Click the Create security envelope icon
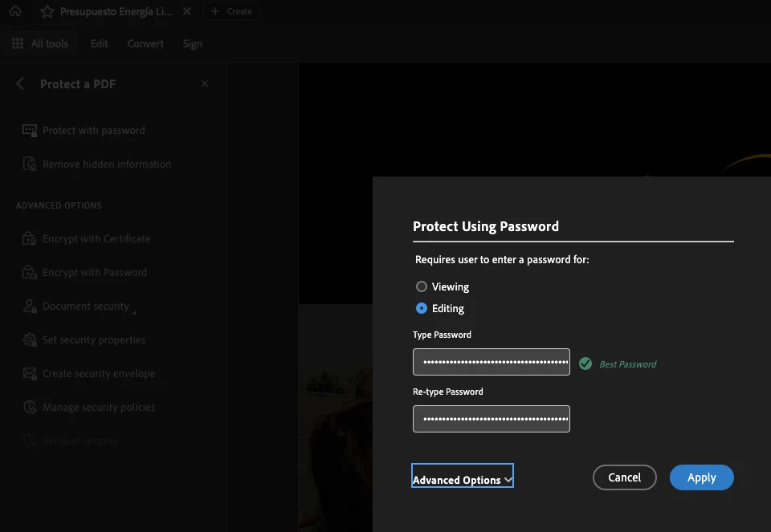Image resolution: width=771 pixels, height=532 pixels. pos(30,373)
